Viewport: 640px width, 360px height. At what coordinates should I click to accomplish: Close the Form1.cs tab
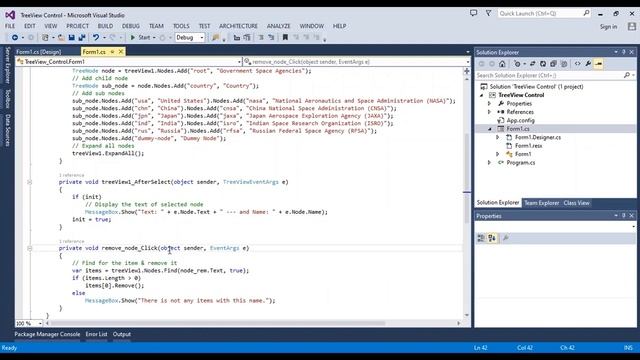pyautogui.click(x=121, y=52)
